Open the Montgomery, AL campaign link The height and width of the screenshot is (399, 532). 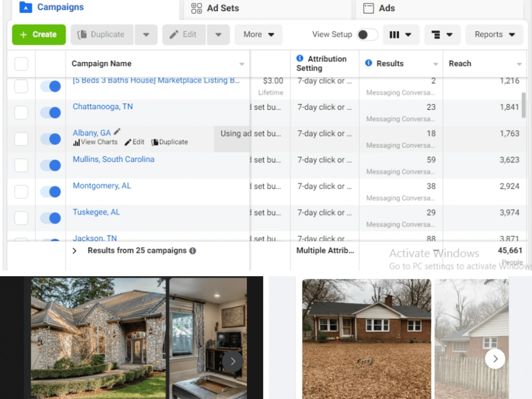point(102,186)
